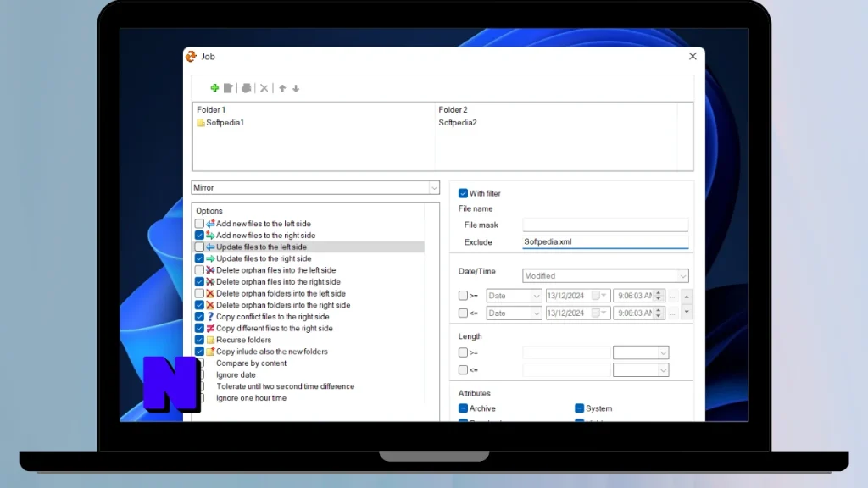This screenshot has height=488, width=868.
Task: Open the Date dropdown in >= row
Action: click(536, 296)
